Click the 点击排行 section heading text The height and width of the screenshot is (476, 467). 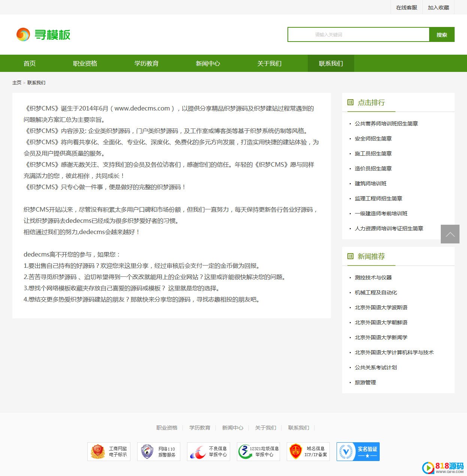(x=371, y=102)
